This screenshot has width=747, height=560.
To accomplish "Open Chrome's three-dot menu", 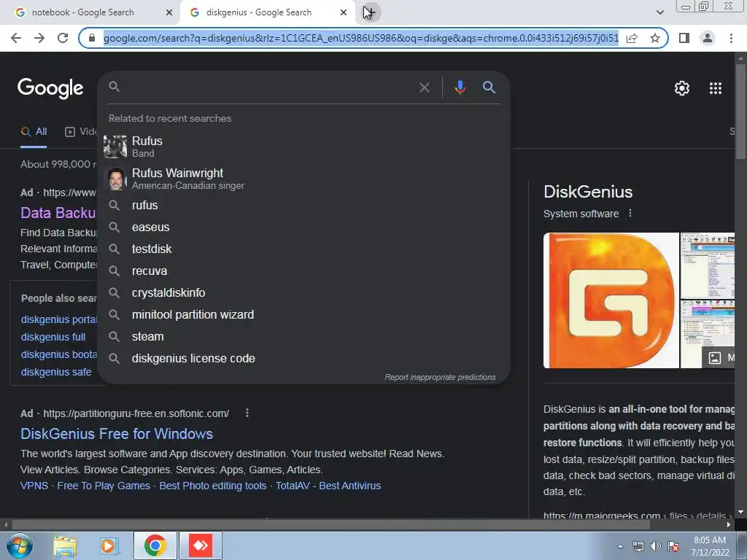I will (731, 38).
